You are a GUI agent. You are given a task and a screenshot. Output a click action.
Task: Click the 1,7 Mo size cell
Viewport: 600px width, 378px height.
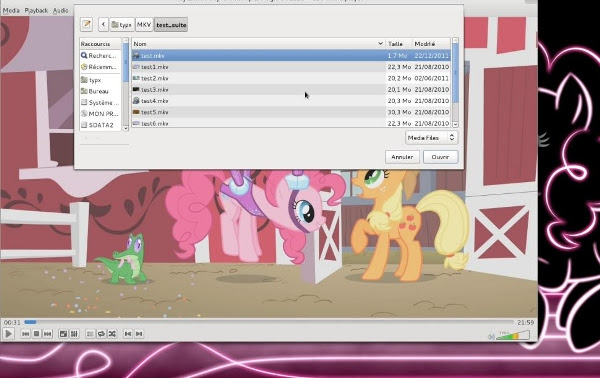pyautogui.click(x=397, y=55)
